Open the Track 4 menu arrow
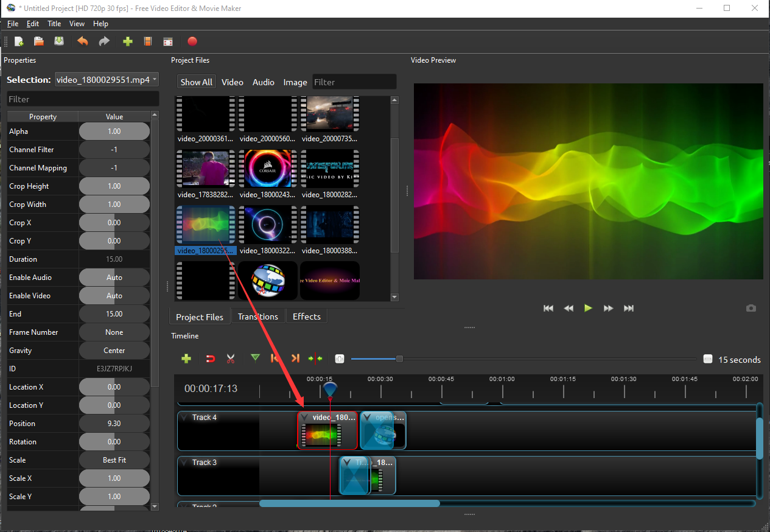 (x=184, y=418)
